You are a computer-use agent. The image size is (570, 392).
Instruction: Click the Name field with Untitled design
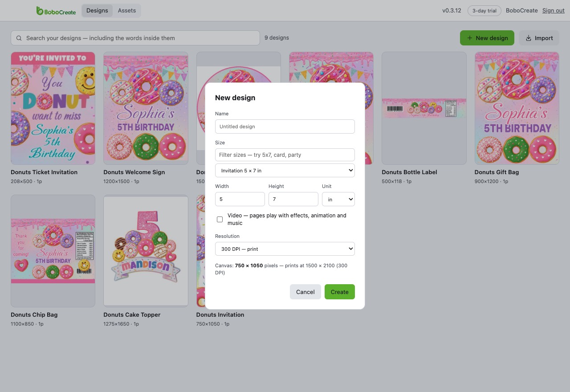[285, 127]
